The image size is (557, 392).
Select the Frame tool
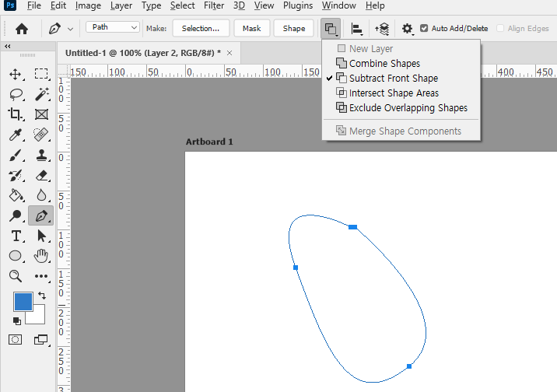point(41,114)
